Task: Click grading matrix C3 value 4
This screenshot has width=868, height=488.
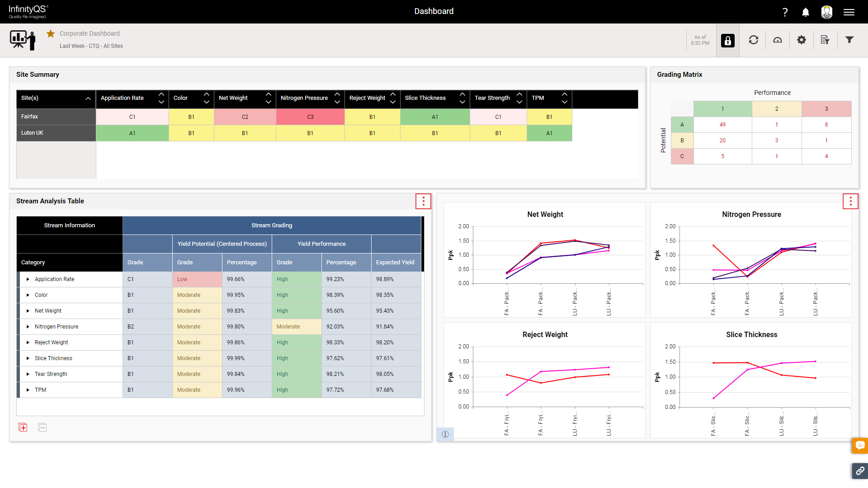Action: point(826,156)
